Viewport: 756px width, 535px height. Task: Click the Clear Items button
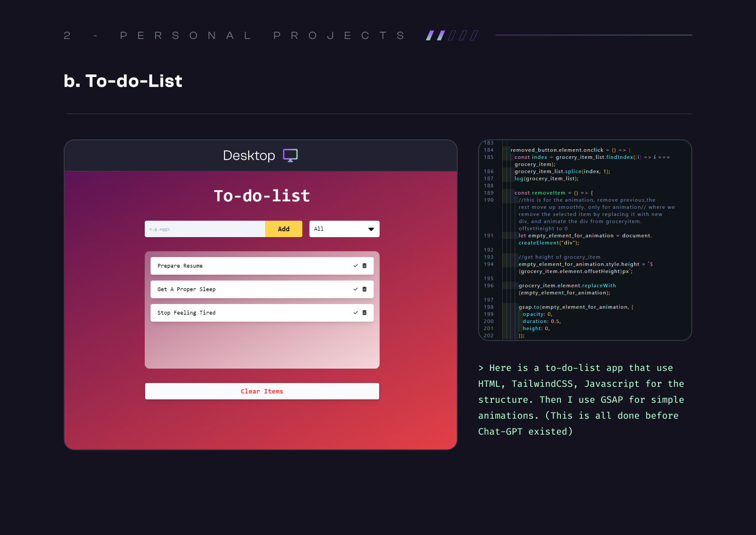click(262, 391)
